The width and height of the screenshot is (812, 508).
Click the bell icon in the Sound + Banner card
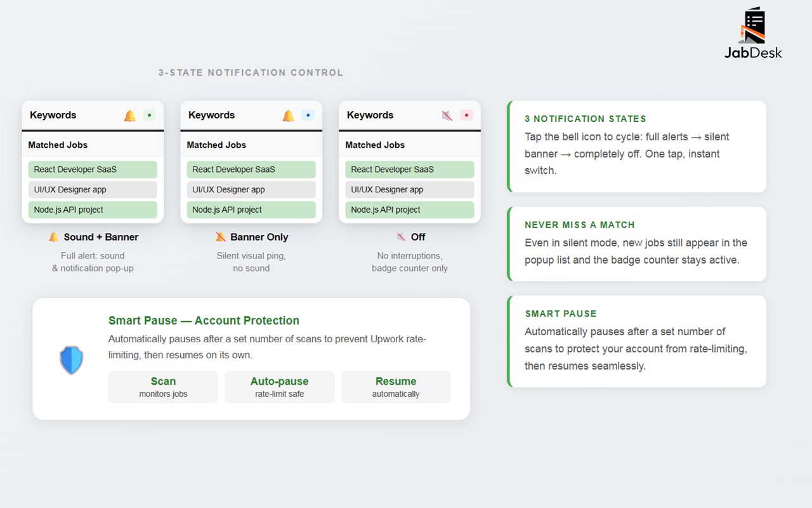point(130,116)
